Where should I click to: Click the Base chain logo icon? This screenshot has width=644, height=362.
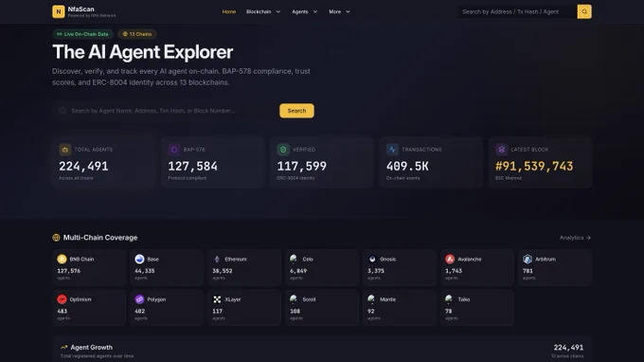(x=139, y=259)
